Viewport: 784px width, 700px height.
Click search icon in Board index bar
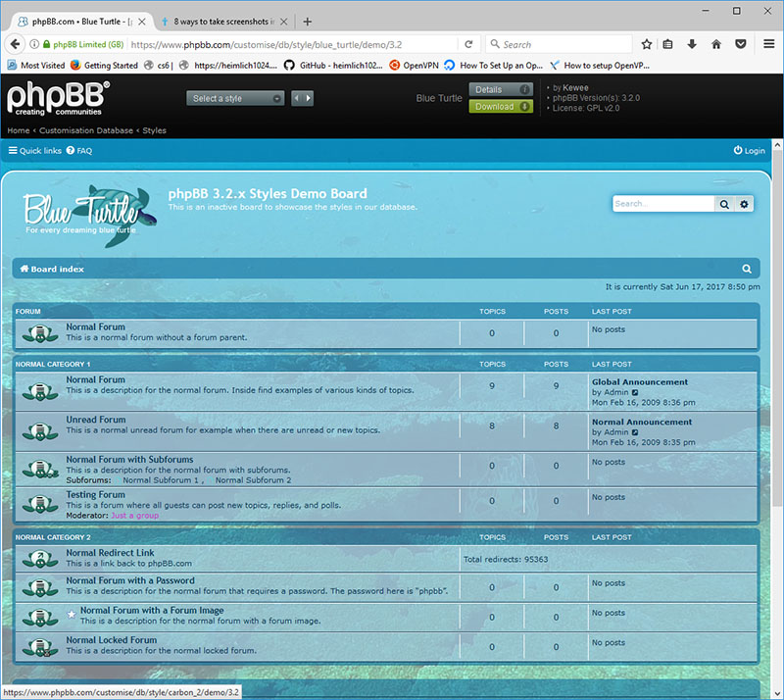pyautogui.click(x=747, y=269)
